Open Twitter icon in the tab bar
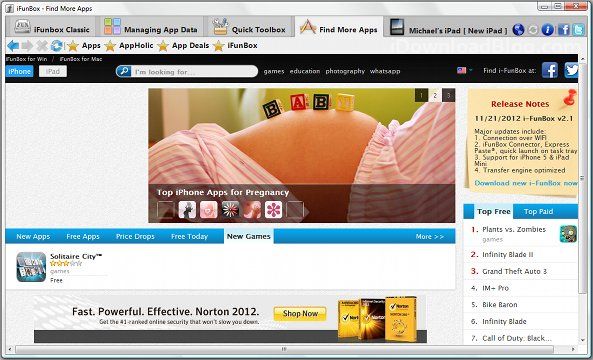593x360 pixels. pos(578,29)
